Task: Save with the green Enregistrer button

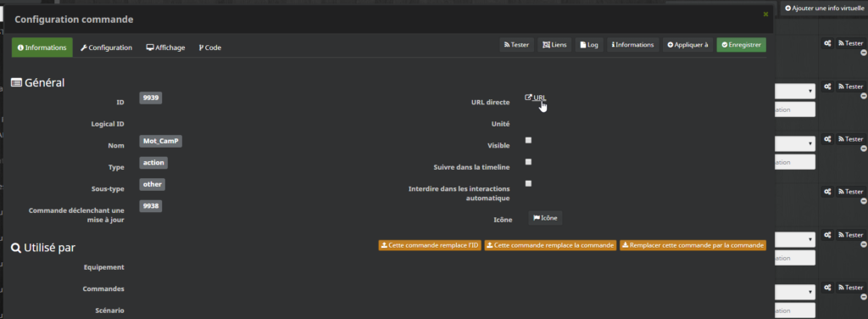Action: (741, 45)
